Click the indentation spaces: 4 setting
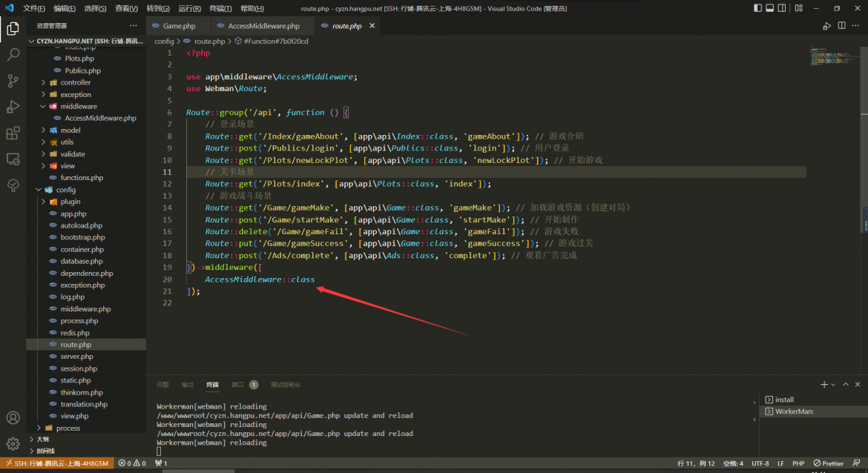The image size is (868, 473). click(733, 463)
